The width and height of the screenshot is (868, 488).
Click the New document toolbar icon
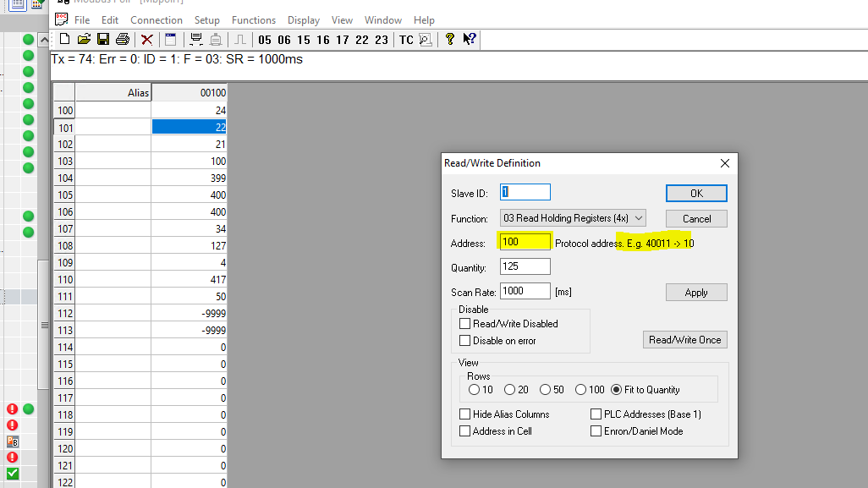coord(64,40)
